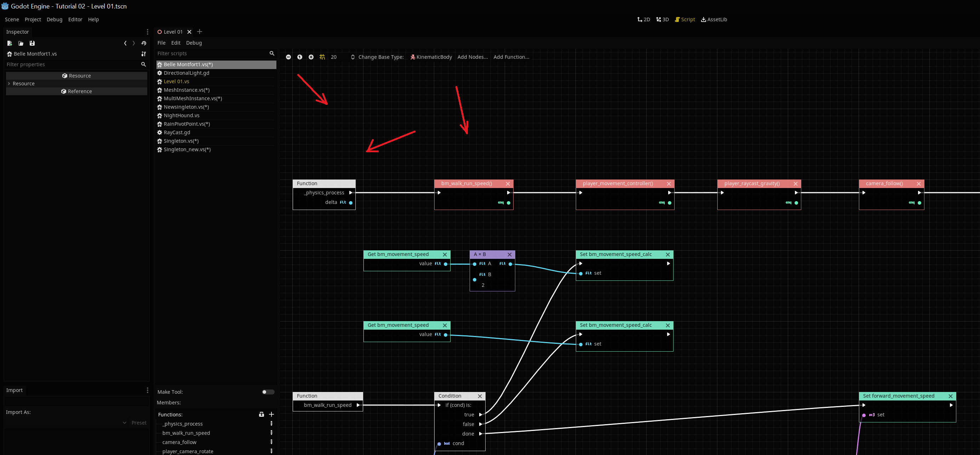Click the Add Nodes button

472,57
